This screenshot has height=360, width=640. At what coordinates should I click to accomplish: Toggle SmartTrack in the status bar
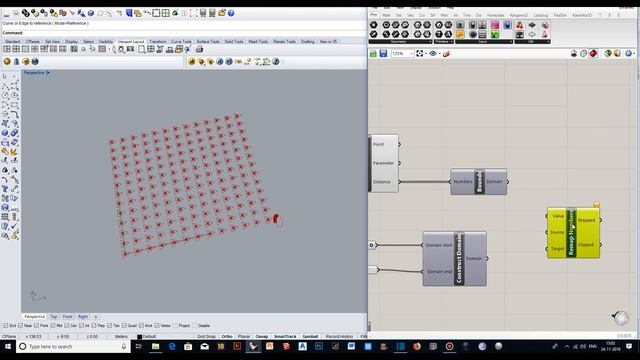pos(285,337)
